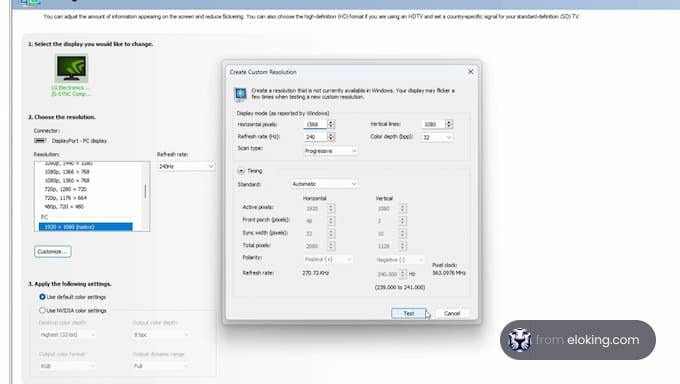
Task: Open the horizontal Polarity Positive dropdown
Action: (328, 259)
